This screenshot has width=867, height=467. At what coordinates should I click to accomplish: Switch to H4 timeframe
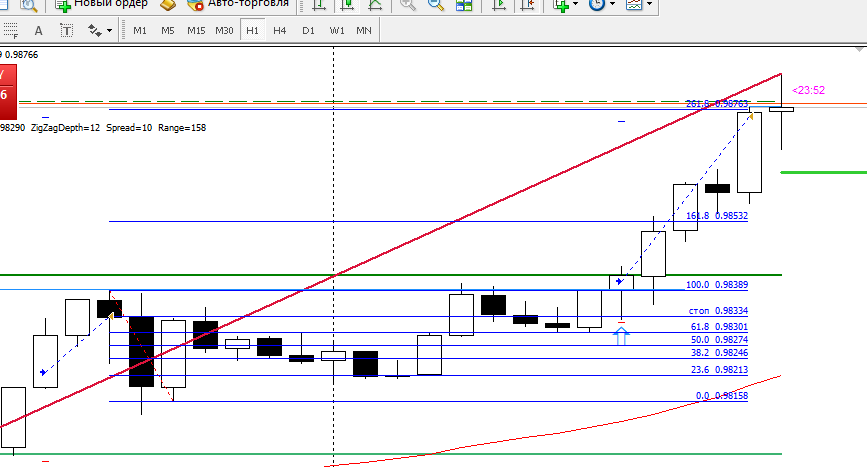coord(280,30)
